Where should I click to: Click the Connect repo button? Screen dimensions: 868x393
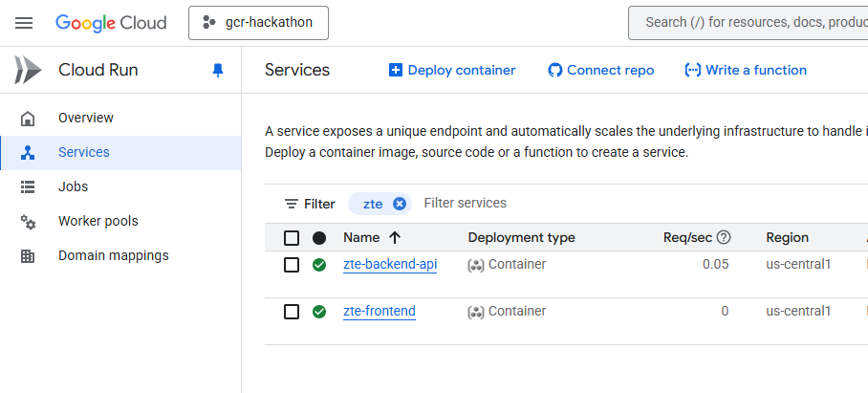coord(601,70)
